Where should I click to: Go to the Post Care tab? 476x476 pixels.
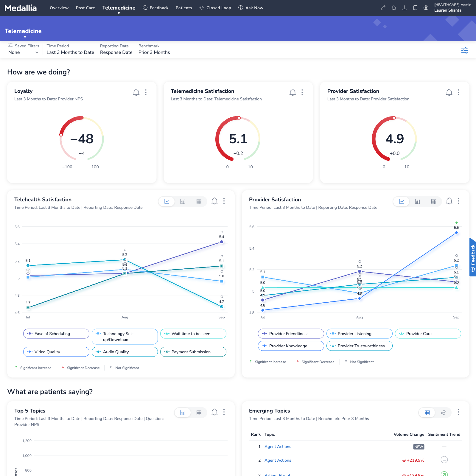85,8
